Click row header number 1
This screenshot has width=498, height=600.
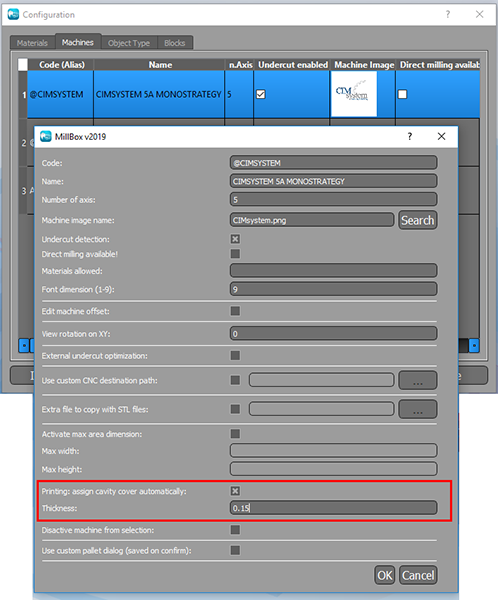23,94
